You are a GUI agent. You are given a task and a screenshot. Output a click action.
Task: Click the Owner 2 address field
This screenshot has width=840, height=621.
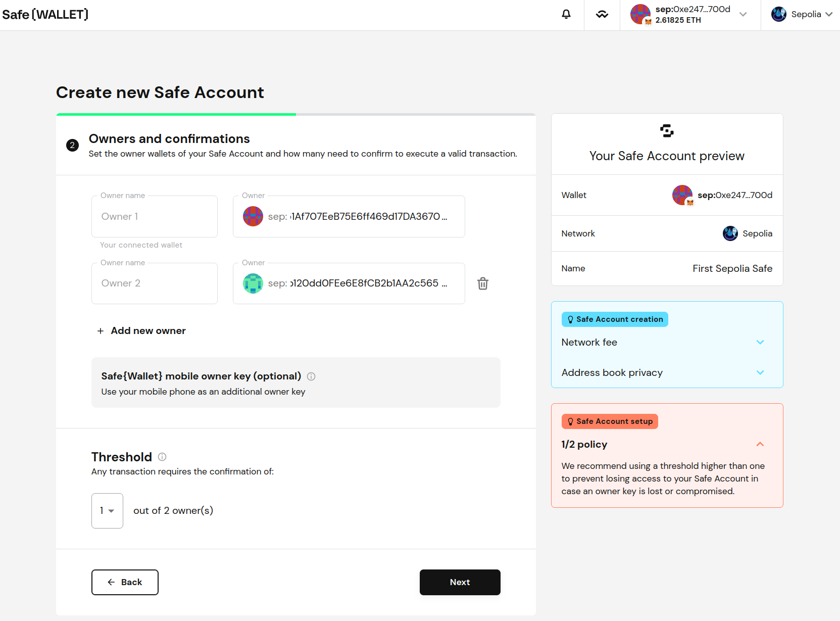point(349,283)
